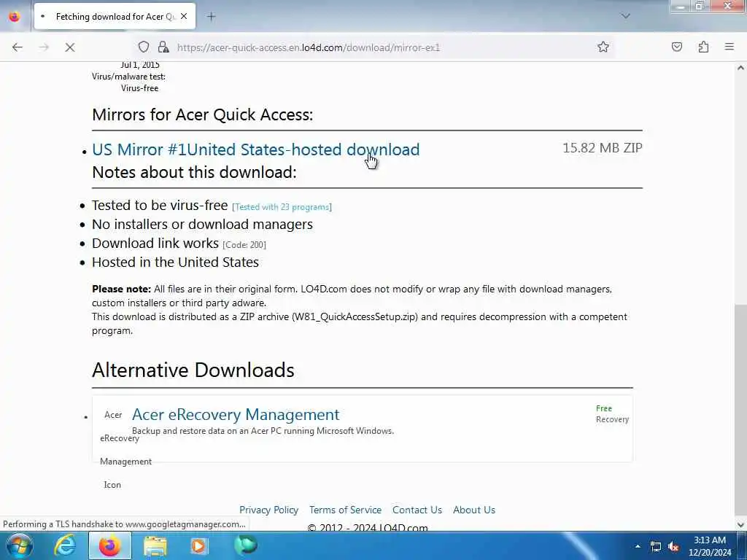
Task: Open the Extensions puzzle icon
Action: tap(703, 47)
